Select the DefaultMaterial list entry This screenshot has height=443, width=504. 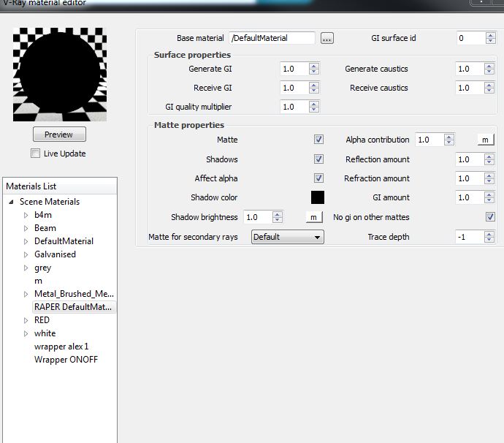[x=64, y=241]
